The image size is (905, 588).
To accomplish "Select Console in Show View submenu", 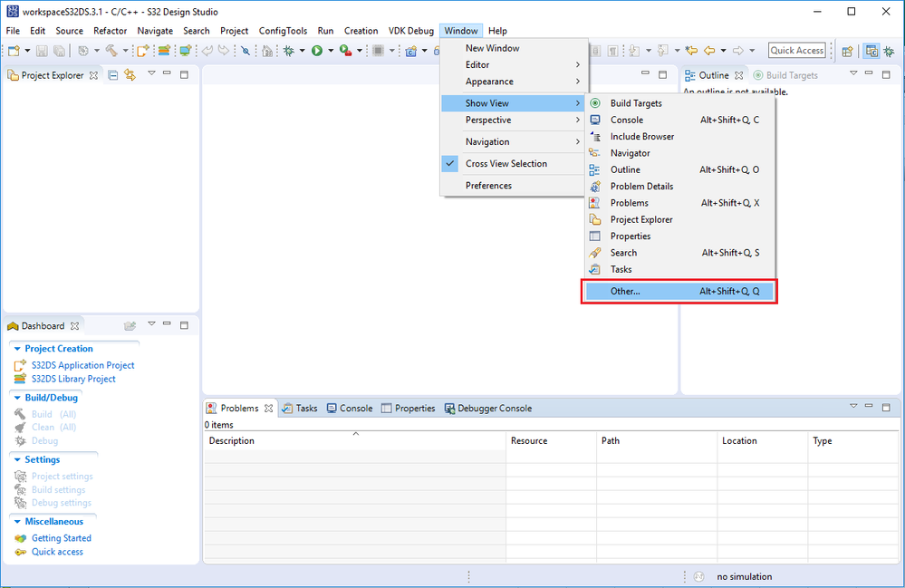I will click(680, 120).
